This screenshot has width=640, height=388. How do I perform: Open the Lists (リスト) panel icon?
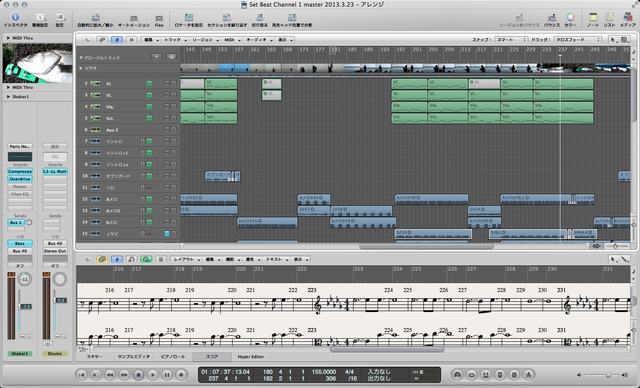coord(609,17)
